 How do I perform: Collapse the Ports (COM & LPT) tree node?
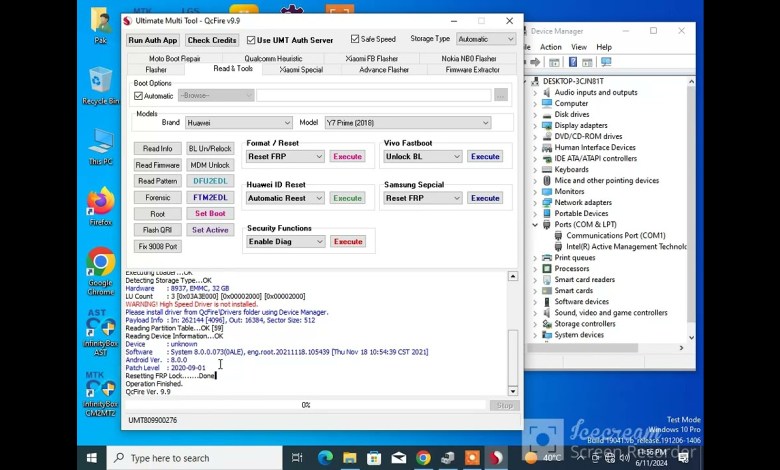click(535, 225)
